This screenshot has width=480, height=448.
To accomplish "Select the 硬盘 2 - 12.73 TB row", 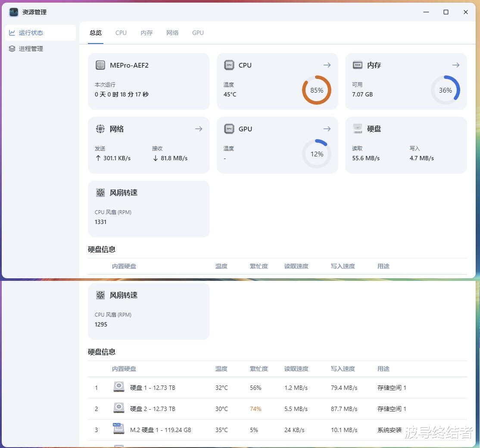I will (x=277, y=409).
